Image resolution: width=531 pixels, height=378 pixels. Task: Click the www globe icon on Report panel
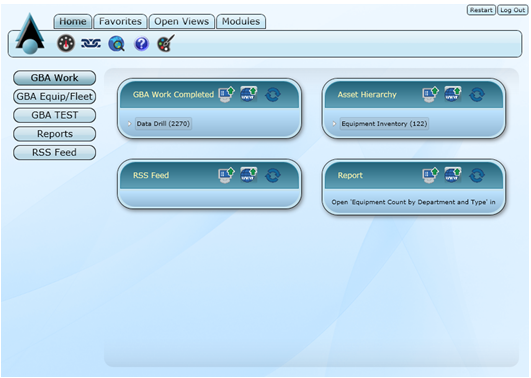point(453,175)
